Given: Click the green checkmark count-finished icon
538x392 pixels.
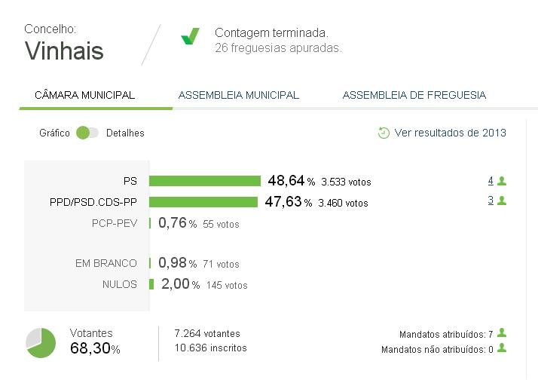Looking at the screenshot, I should click(190, 36).
